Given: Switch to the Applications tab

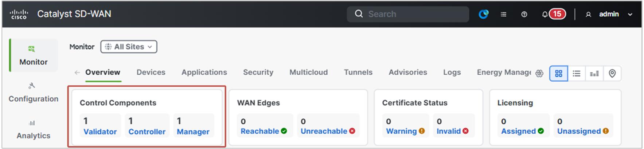Looking at the screenshot, I should pyautogui.click(x=204, y=72).
